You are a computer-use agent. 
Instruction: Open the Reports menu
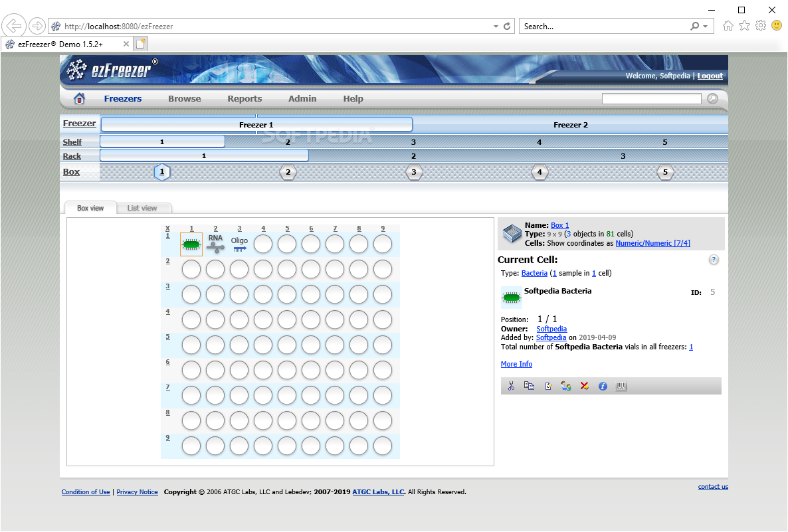tap(245, 98)
